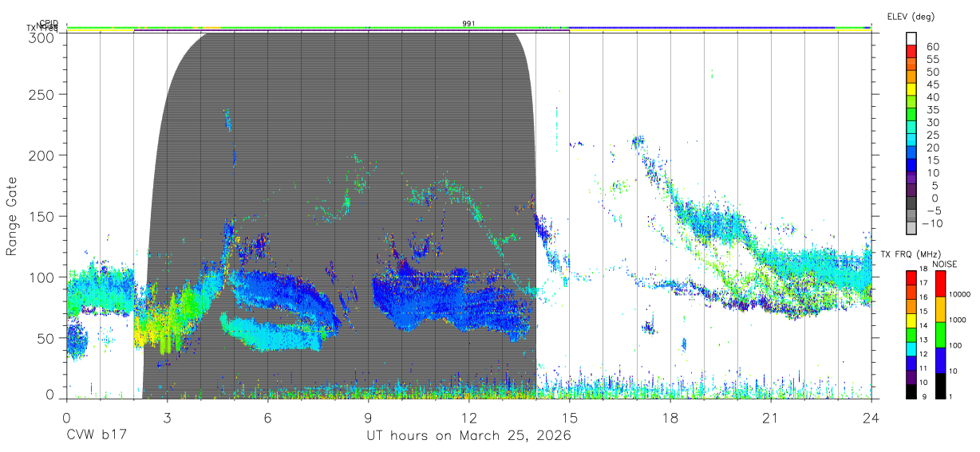Click the '200' tick label on the y-axis
980x452 pixels.
click(x=42, y=155)
